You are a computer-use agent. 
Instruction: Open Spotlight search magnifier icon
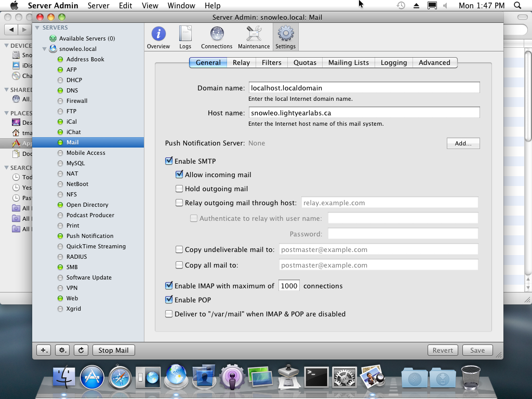coord(517,5)
